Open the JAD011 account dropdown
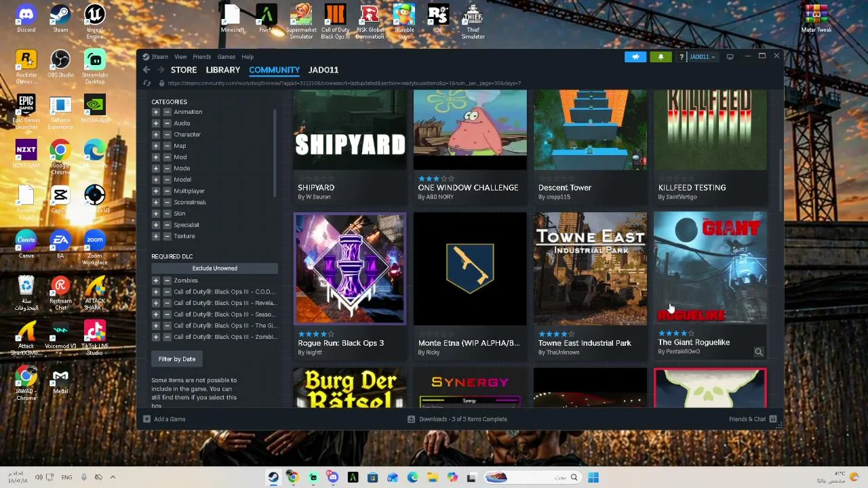Image resolution: width=868 pixels, height=488 pixels. pos(703,57)
